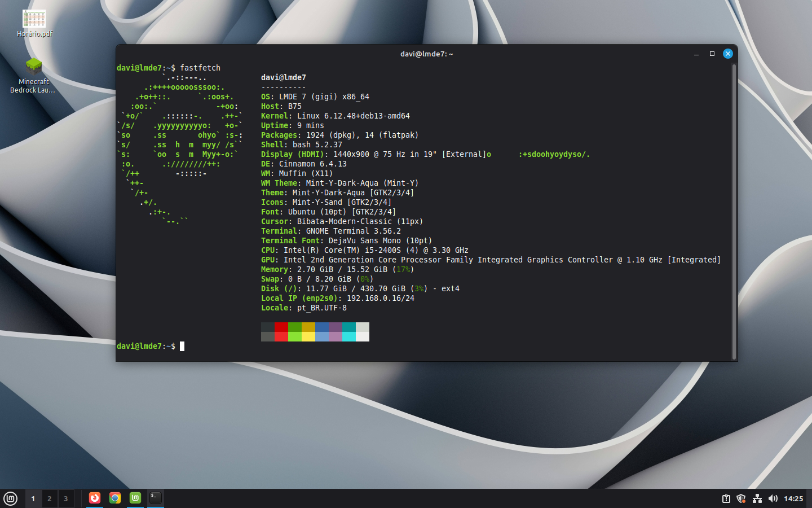Click the green Mint app in taskbar
Viewport: 812px width, 508px height.
pyautogui.click(x=135, y=498)
